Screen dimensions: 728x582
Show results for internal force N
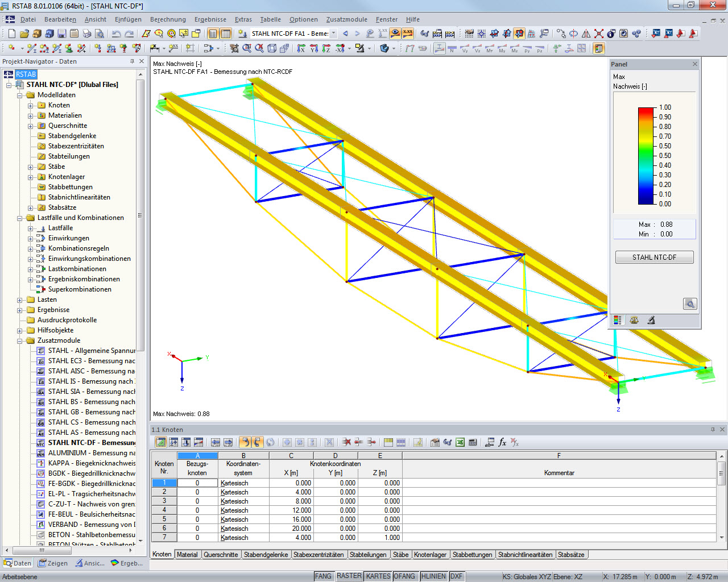pos(451,48)
